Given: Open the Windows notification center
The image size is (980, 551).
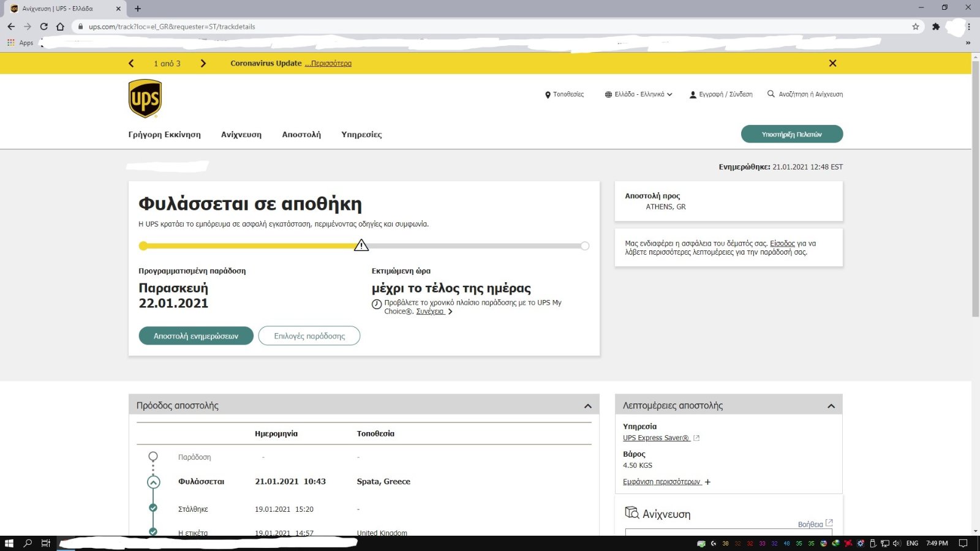Looking at the screenshot, I should point(963,543).
